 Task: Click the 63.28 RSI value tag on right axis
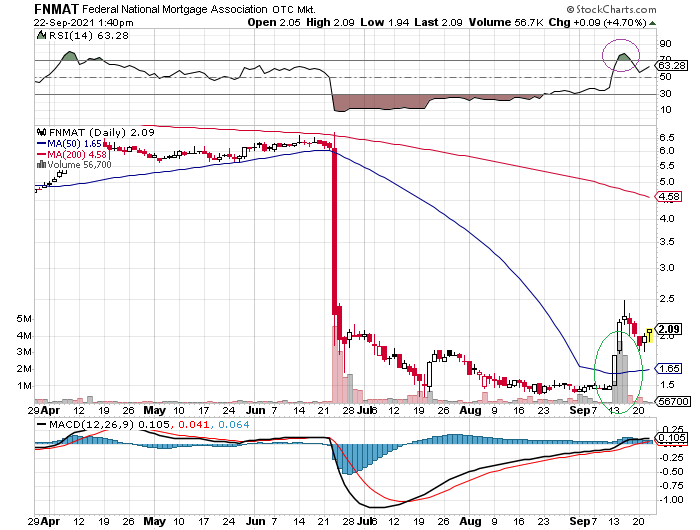[672, 66]
